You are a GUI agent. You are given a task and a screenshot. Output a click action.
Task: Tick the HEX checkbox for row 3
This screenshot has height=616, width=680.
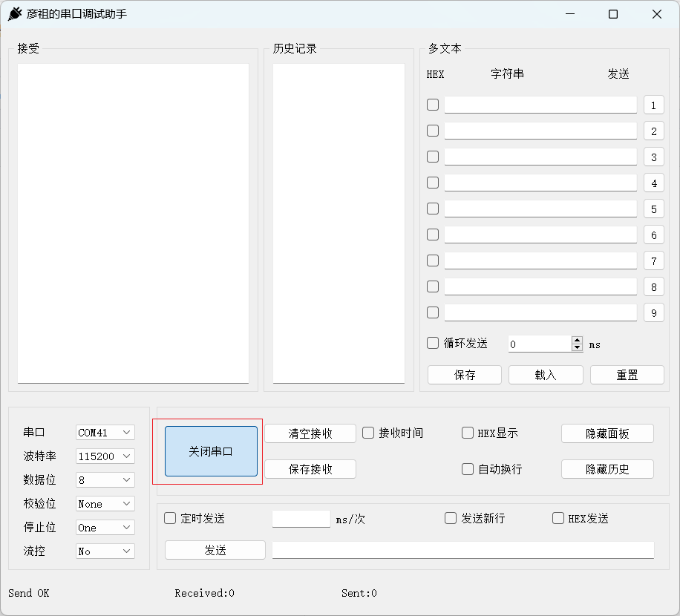433,157
